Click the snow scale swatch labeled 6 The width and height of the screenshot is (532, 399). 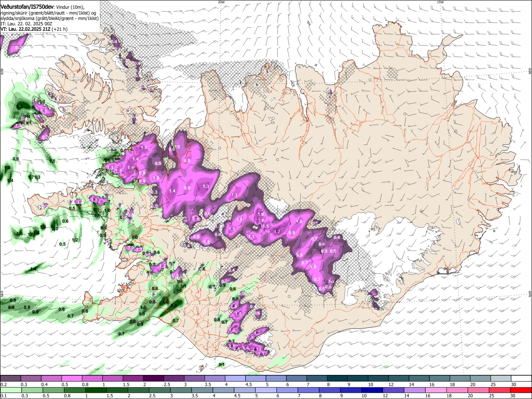pos(296,378)
